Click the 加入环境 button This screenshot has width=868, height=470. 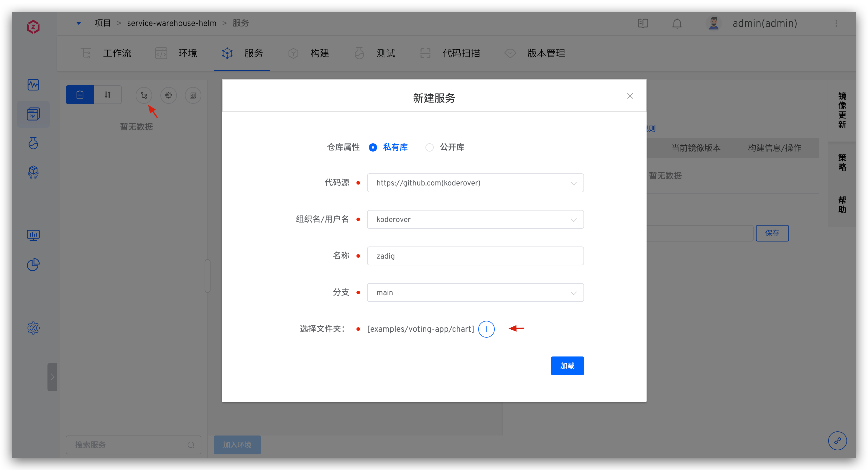click(237, 445)
